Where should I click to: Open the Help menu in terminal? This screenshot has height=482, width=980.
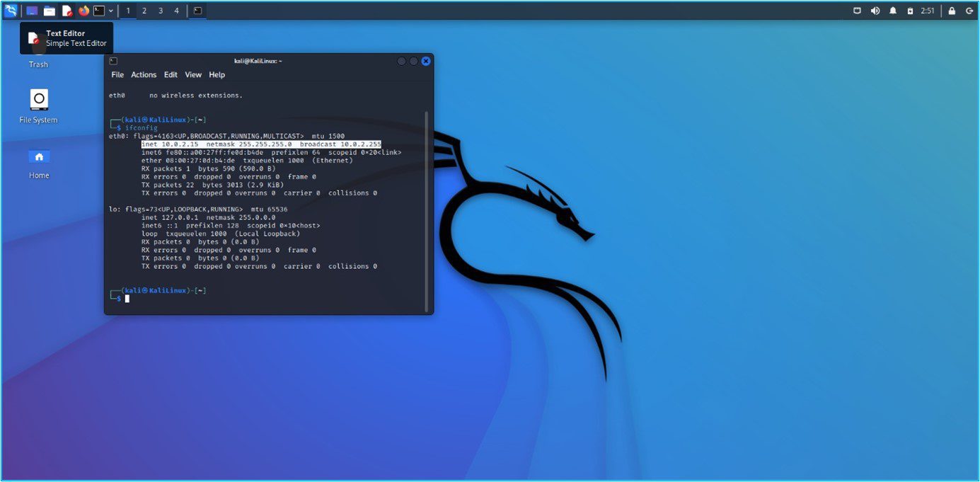click(x=217, y=74)
